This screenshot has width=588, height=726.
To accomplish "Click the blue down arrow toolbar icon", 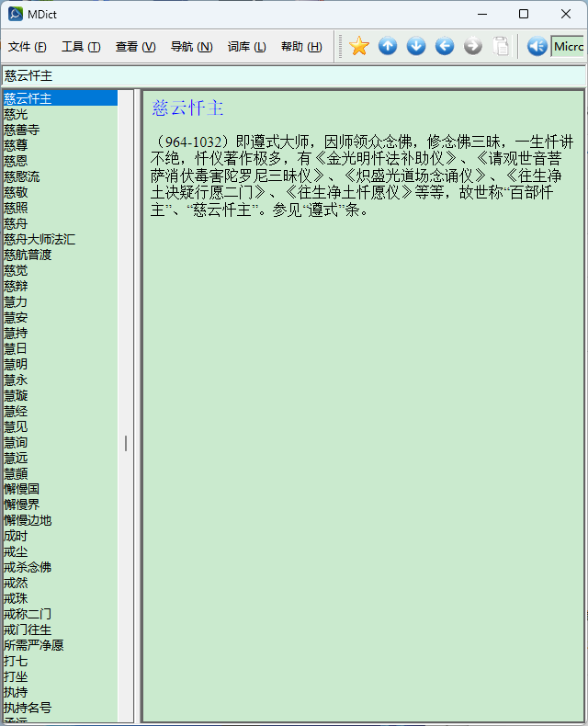I will click(x=416, y=46).
